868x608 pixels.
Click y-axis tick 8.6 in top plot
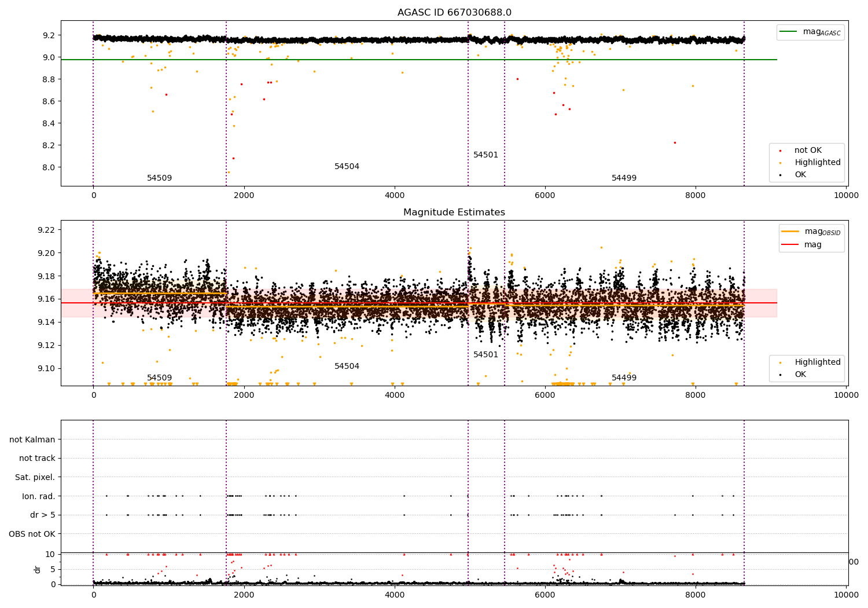(x=48, y=101)
